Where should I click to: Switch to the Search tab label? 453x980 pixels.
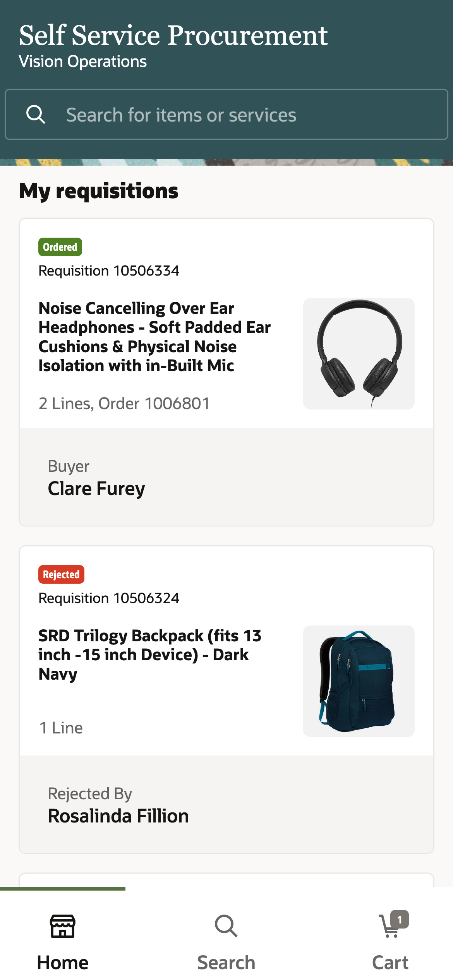pos(226,962)
